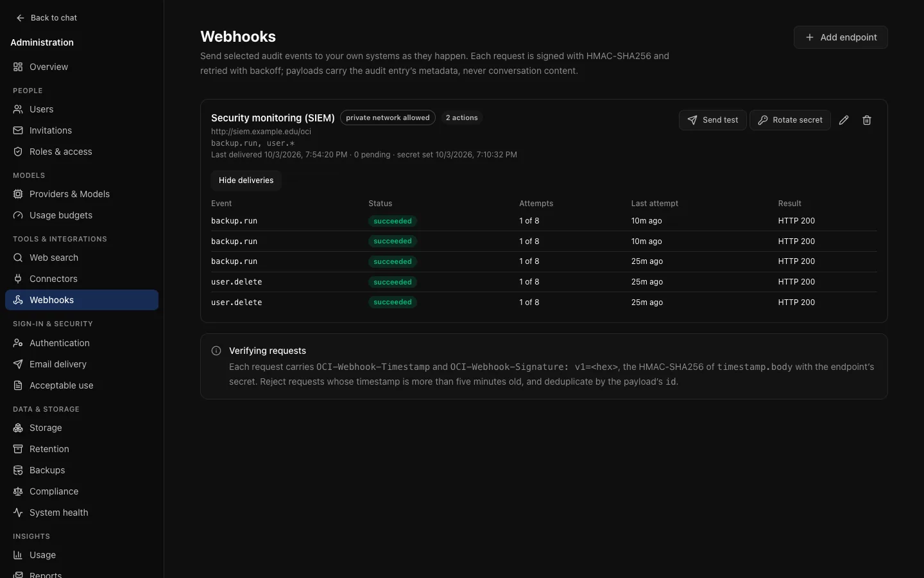
Task: Open the Backups page
Action: pos(81,470)
